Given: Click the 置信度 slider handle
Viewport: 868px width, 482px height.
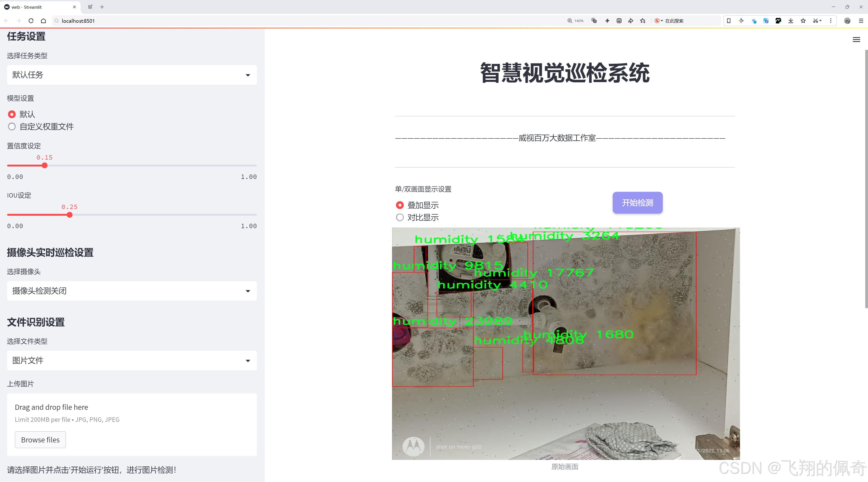Looking at the screenshot, I should [x=45, y=166].
